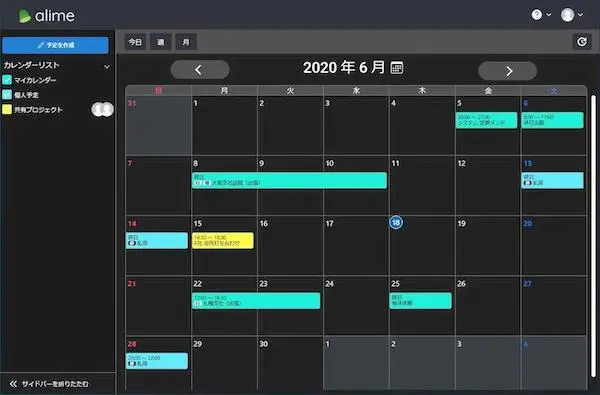Select the June 19 day cell
Screen dimensions: 600x395
pos(488,246)
